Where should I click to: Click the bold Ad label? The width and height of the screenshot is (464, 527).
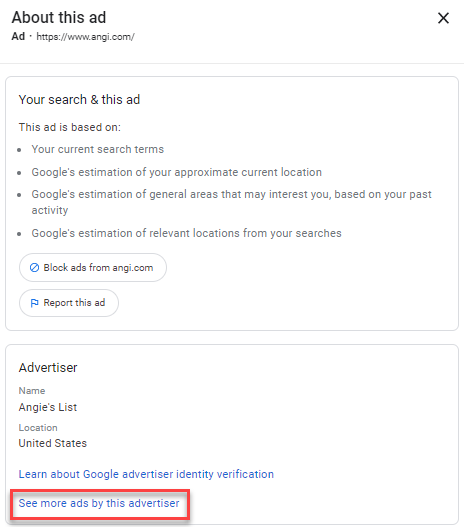18,36
